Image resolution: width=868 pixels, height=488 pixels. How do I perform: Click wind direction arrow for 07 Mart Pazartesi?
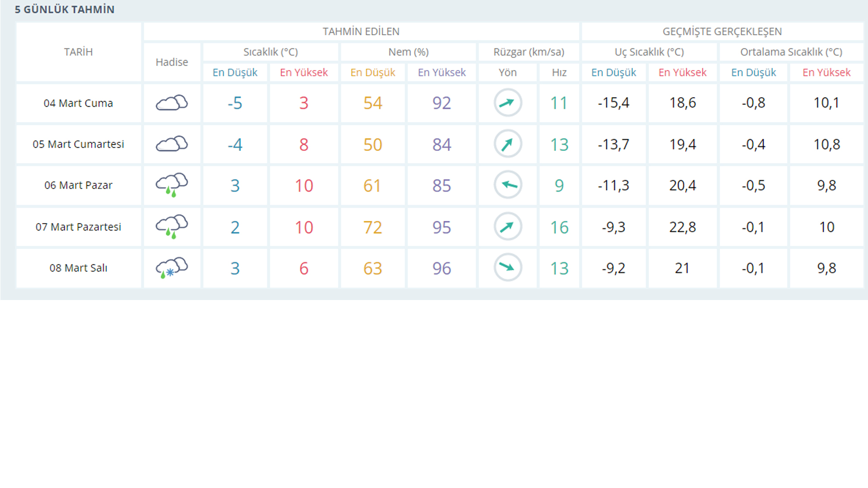(x=507, y=226)
